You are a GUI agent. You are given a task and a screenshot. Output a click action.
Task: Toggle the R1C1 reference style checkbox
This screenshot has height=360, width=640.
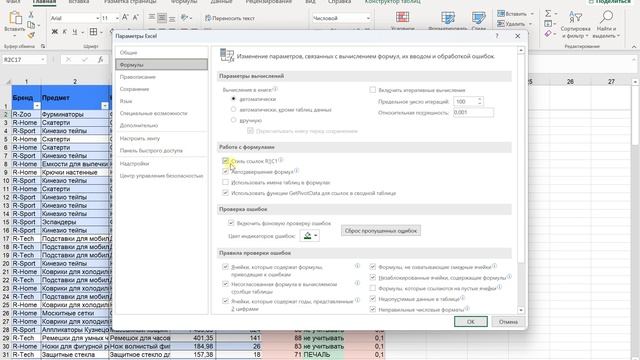click(225, 161)
